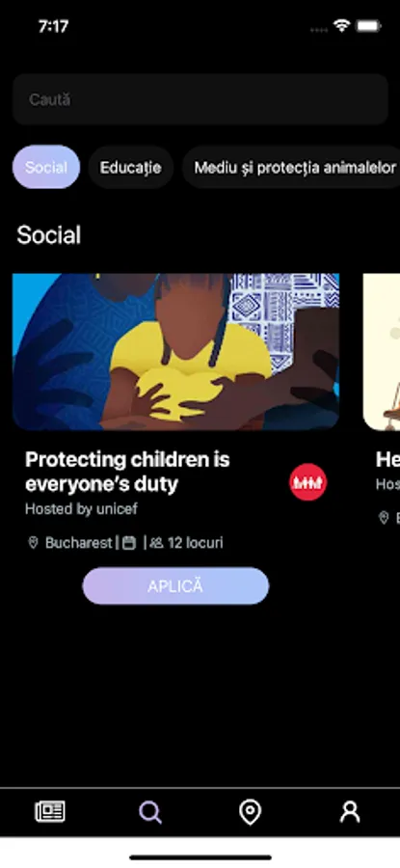Tap the search magnifier tab icon
400x868 pixels.
tap(150, 812)
